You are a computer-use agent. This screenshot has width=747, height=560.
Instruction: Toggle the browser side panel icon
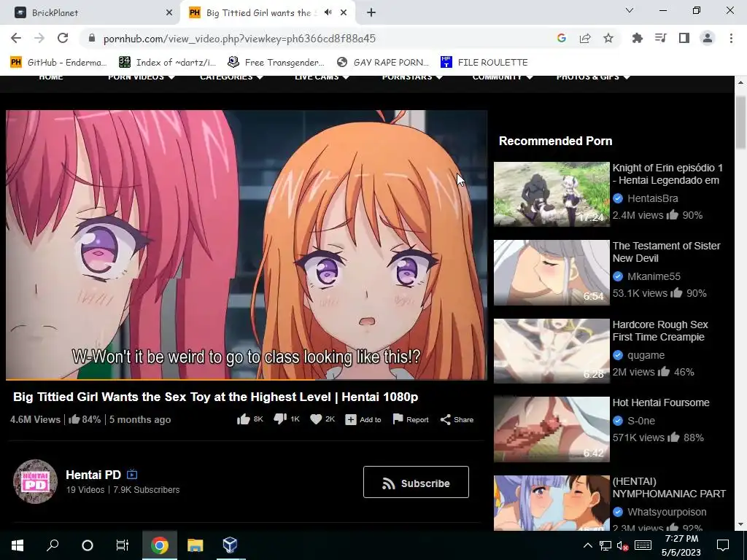pos(684,38)
